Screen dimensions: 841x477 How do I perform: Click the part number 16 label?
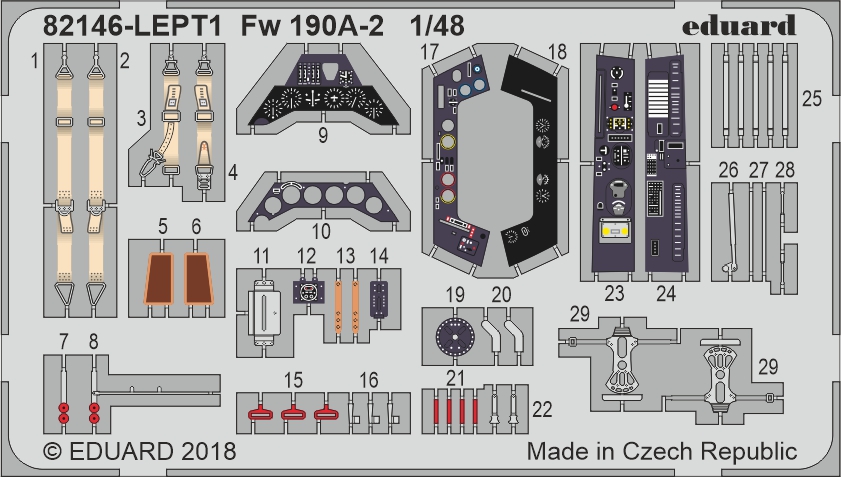(368, 380)
